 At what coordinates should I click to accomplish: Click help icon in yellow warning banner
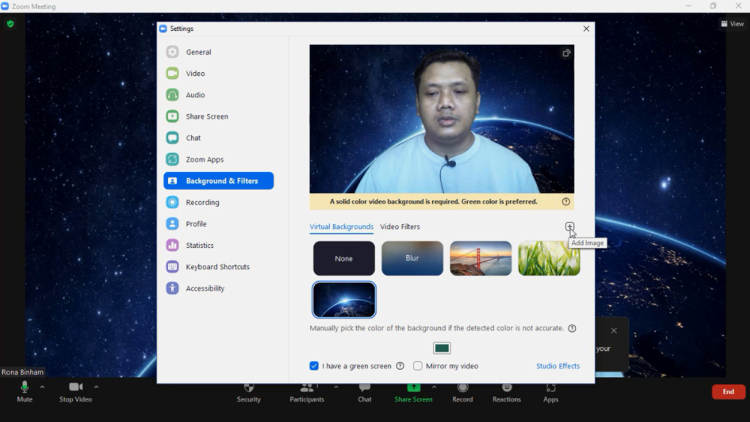566,201
